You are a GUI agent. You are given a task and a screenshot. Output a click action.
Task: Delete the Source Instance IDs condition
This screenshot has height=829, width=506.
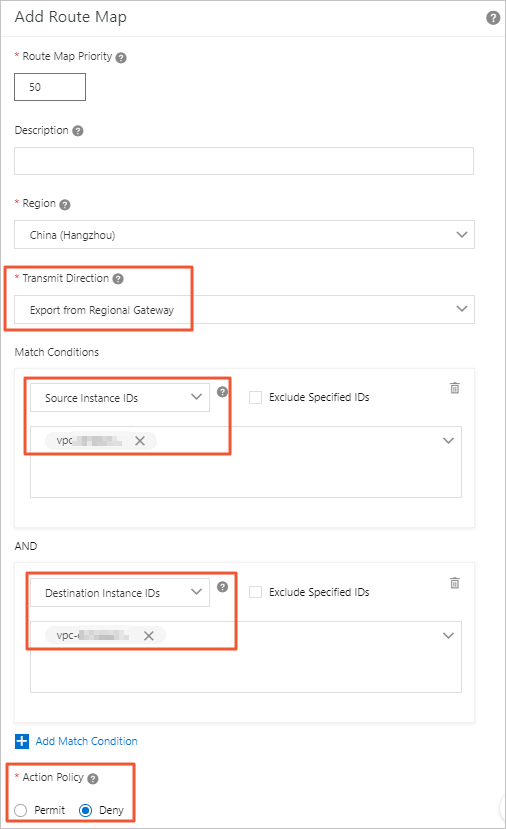click(x=455, y=388)
